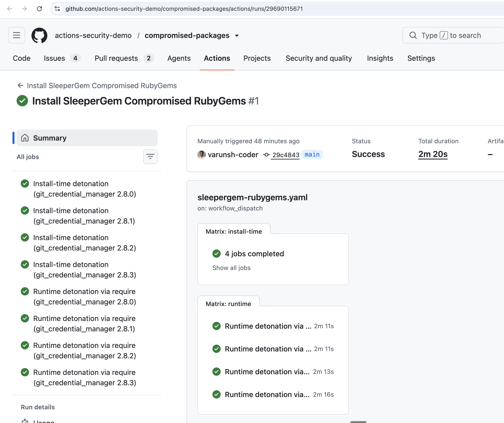Click the check icon of the 2m 13s runtime job

[x=217, y=372]
